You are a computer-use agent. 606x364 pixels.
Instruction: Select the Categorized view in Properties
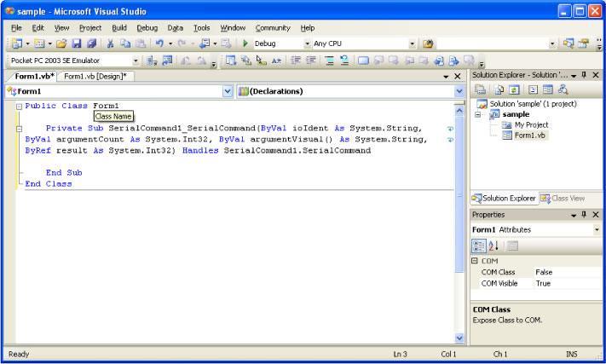[x=479, y=246]
